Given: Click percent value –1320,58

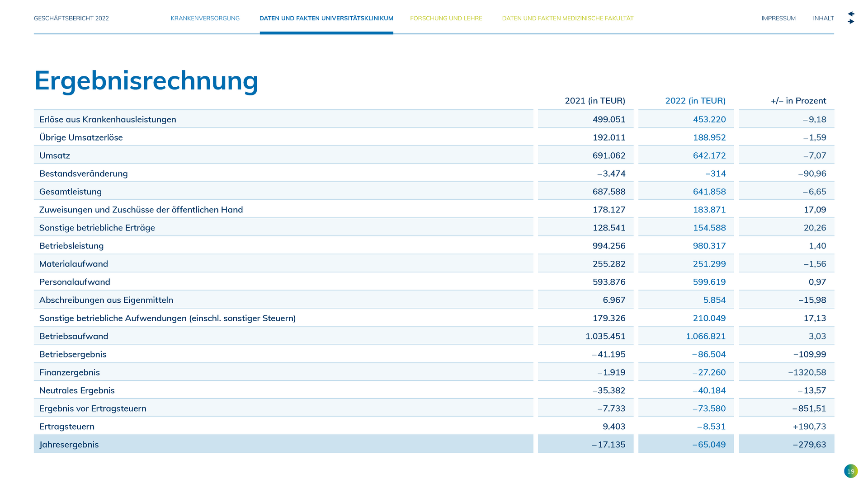Looking at the screenshot, I should click(807, 372).
